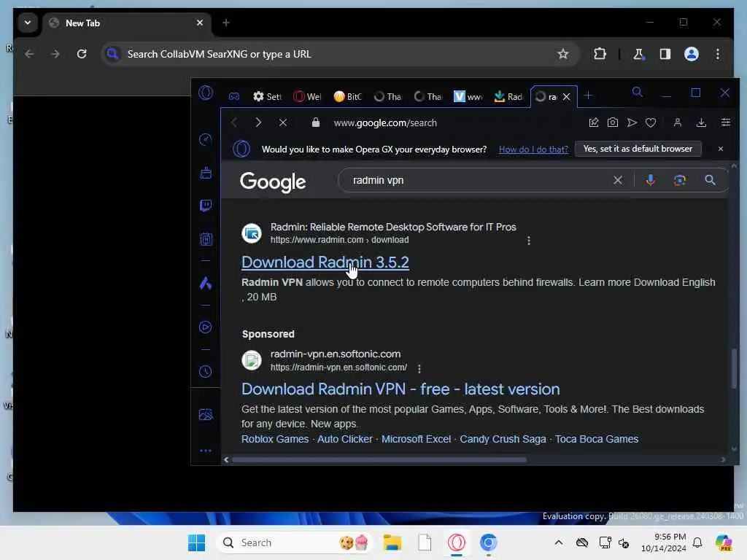747x560 pixels.
Task: Open GX Control speedometer sidebar icon
Action: pos(205,139)
